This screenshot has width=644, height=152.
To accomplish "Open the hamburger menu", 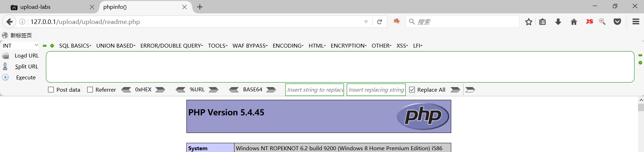I will pos(636,22).
